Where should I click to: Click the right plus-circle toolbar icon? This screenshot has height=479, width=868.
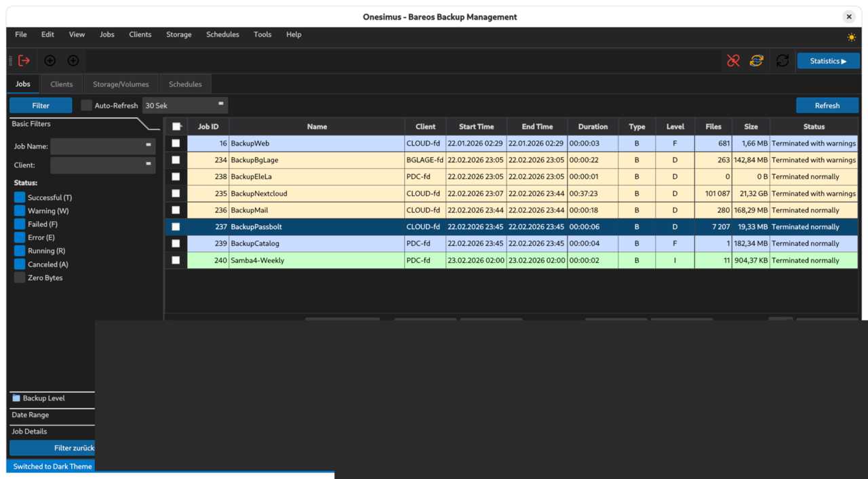(x=73, y=61)
